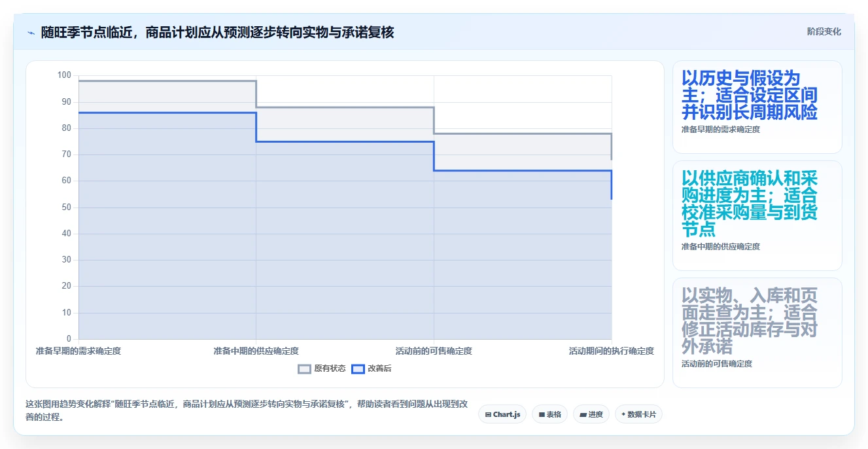868x449 pixels.
Task: Open the 准备中期的供应确定度 card
Action: pos(757,216)
